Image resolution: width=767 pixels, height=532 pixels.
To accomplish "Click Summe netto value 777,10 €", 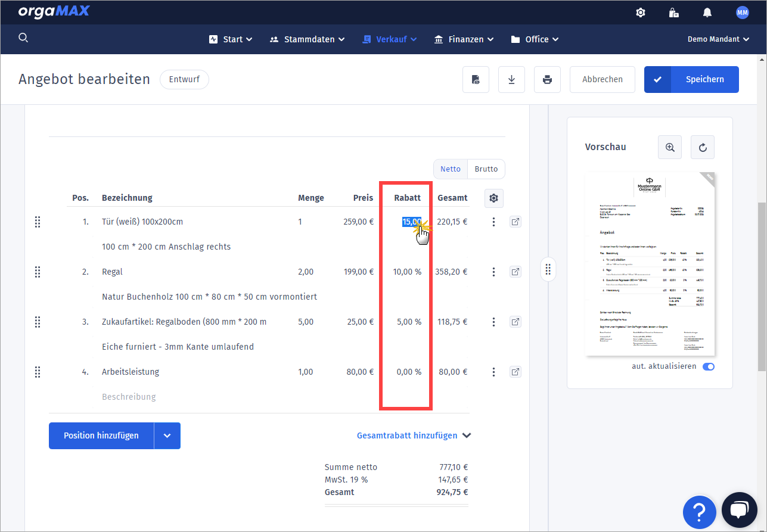I will 452,468.
